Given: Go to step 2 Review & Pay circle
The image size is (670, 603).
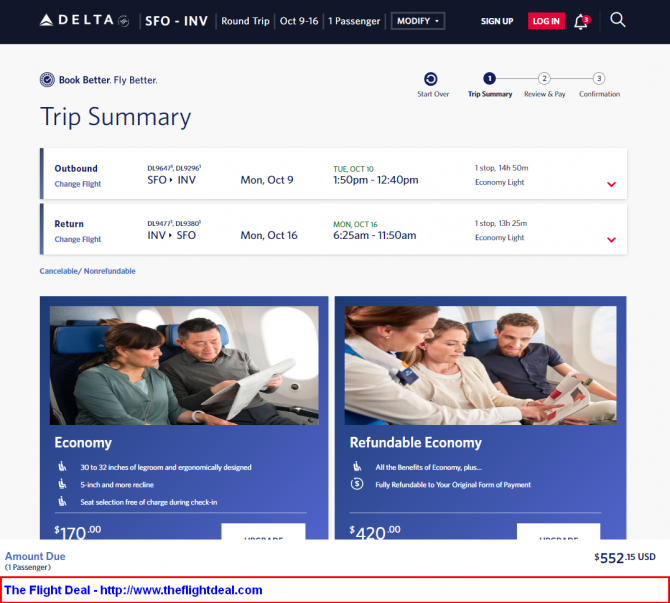Looking at the screenshot, I should coord(544,79).
